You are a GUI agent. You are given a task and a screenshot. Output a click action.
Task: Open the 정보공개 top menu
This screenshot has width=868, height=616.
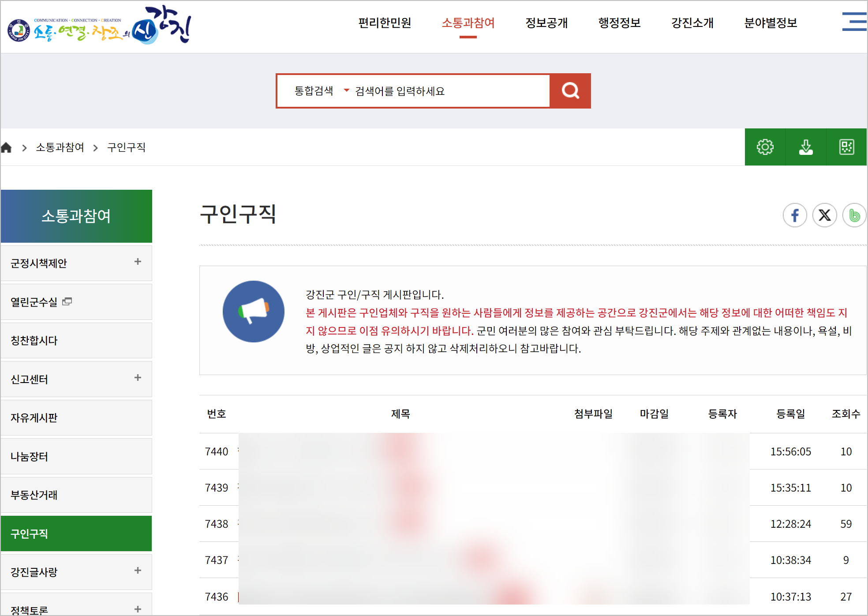click(546, 23)
